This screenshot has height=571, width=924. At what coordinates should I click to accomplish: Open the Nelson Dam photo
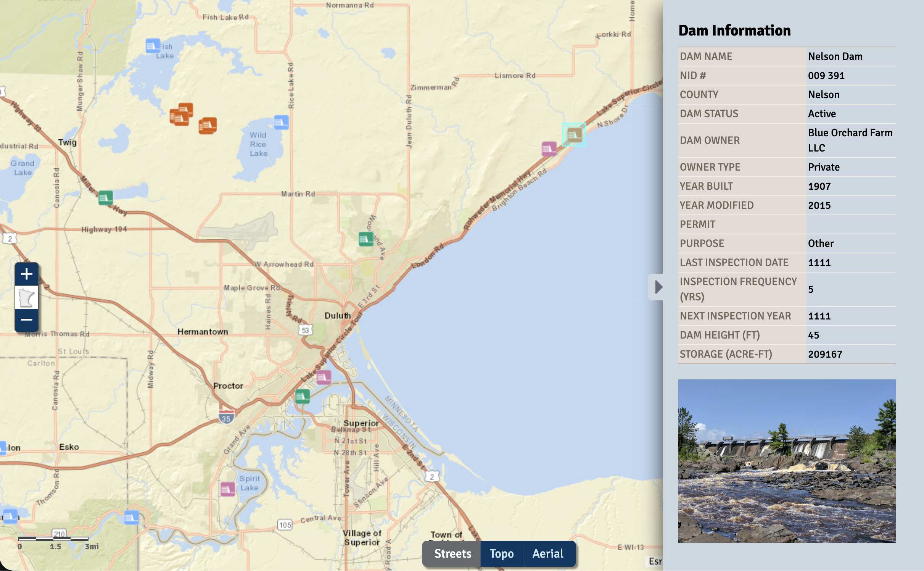pyautogui.click(x=787, y=461)
